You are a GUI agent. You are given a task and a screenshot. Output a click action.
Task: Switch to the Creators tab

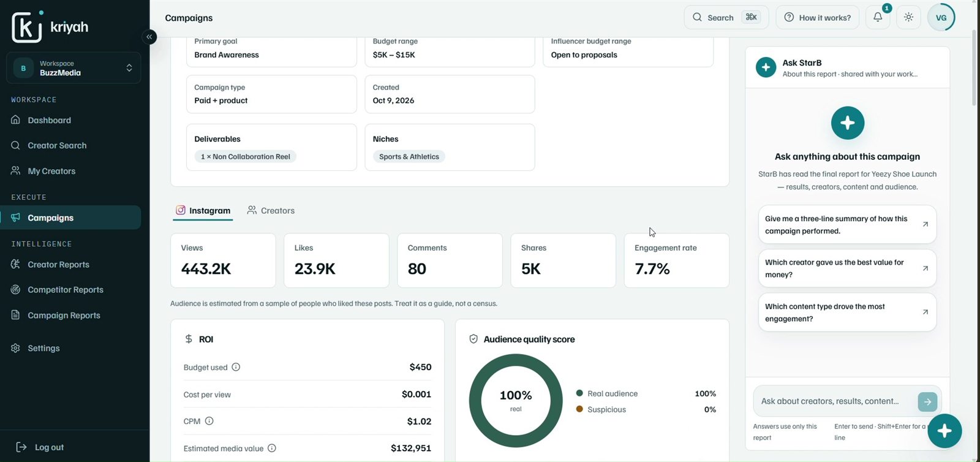coord(271,211)
